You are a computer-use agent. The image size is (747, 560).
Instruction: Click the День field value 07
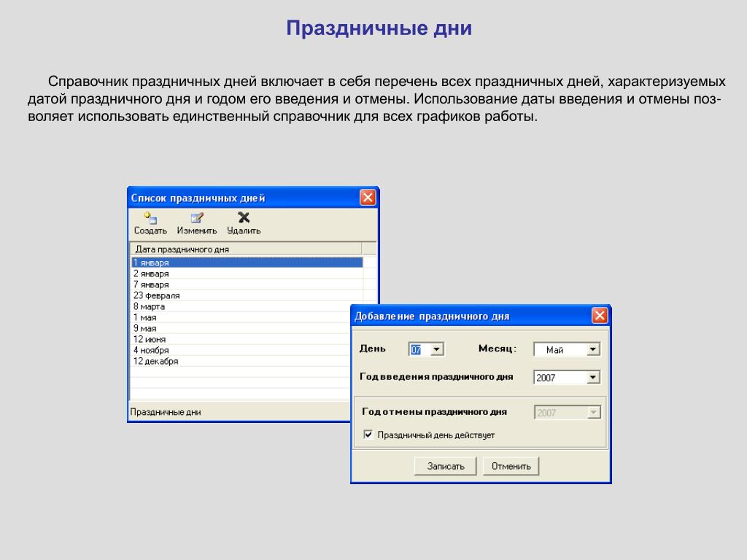pos(416,350)
